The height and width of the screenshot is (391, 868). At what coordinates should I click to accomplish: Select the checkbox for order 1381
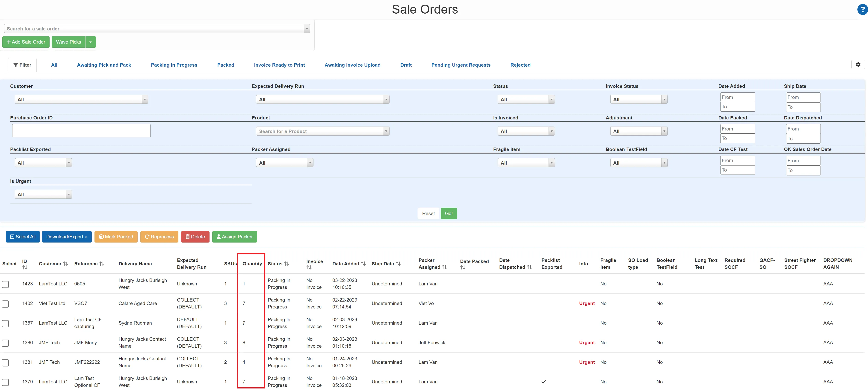[x=5, y=362]
